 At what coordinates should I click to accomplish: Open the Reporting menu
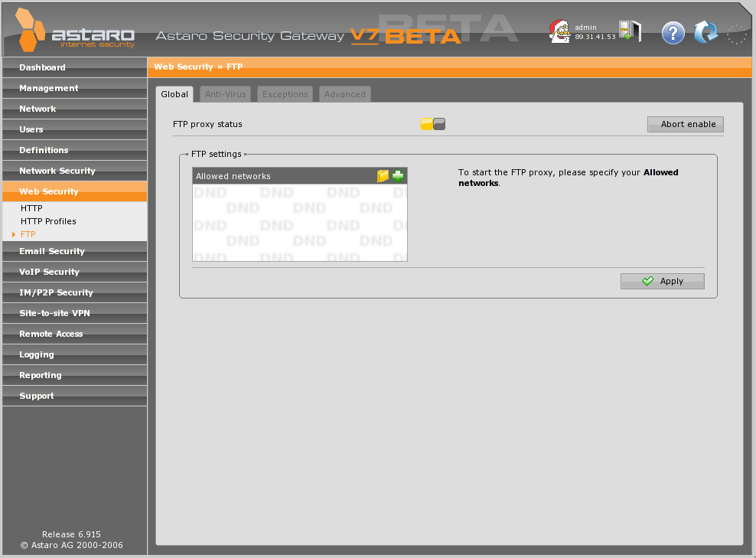pos(75,376)
